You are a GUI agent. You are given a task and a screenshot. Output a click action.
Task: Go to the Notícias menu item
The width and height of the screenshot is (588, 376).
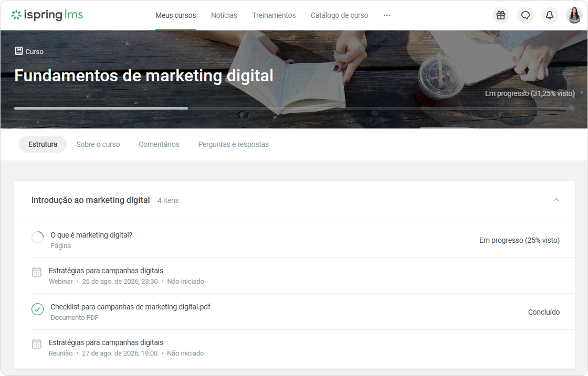pos(224,15)
